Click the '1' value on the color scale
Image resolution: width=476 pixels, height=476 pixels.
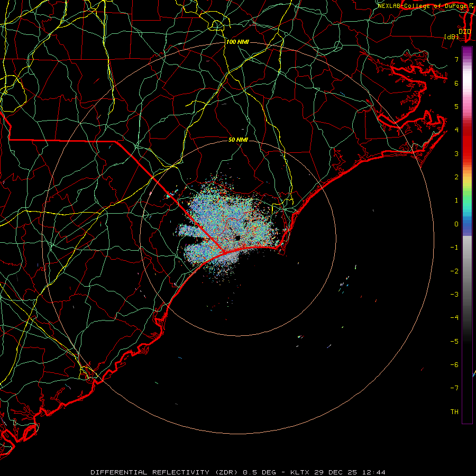click(x=456, y=200)
